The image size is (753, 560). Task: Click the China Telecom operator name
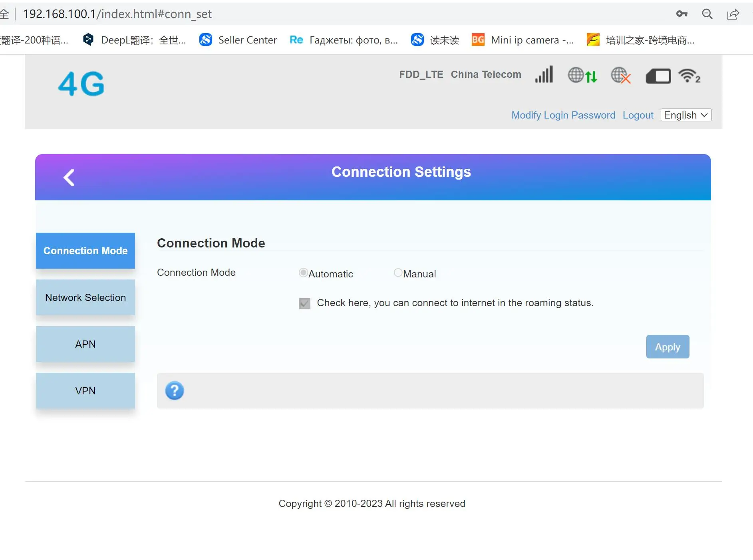[486, 75]
